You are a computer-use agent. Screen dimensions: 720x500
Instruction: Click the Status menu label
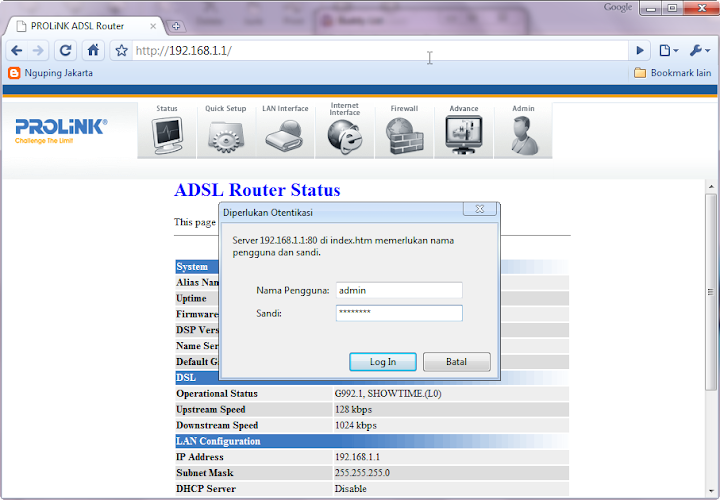[x=167, y=108]
